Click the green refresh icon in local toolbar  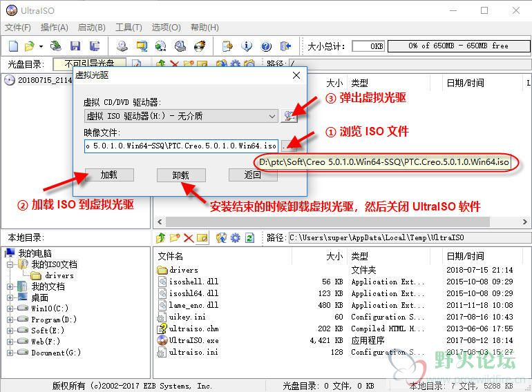(x=249, y=238)
